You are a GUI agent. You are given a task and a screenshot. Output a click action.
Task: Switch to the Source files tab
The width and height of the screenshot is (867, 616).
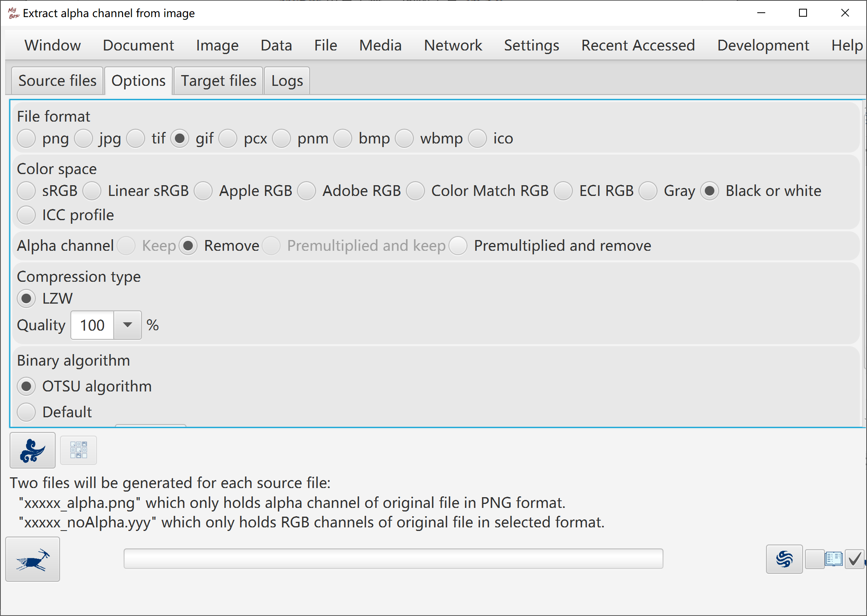coord(57,81)
